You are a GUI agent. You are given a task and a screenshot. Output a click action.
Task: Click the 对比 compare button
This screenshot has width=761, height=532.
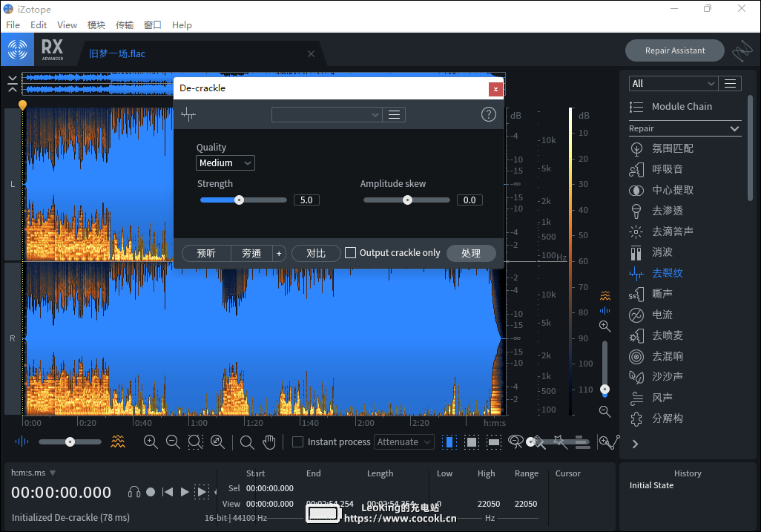[x=316, y=253]
